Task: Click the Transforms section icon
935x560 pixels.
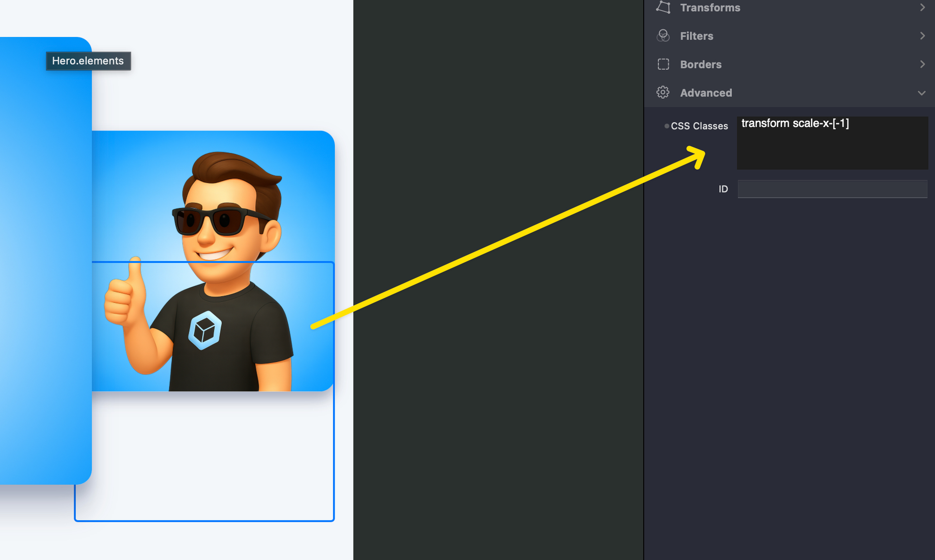Action: [x=663, y=7]
